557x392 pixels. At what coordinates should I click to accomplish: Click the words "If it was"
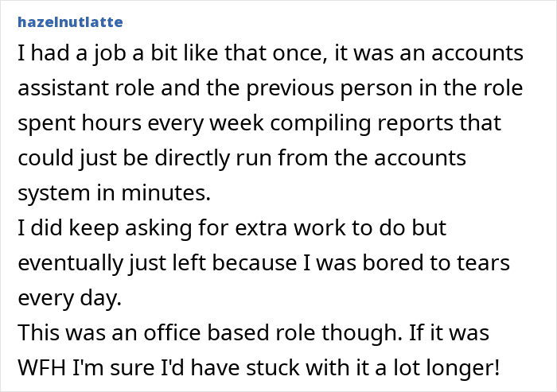point(449,333)
